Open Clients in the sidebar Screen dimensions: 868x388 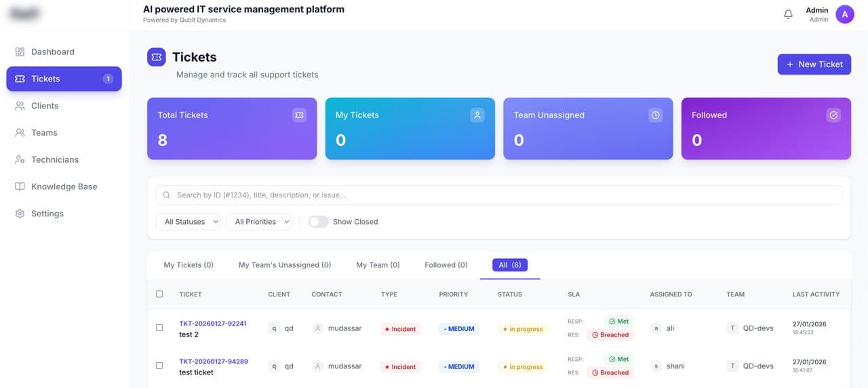point(45,106)
